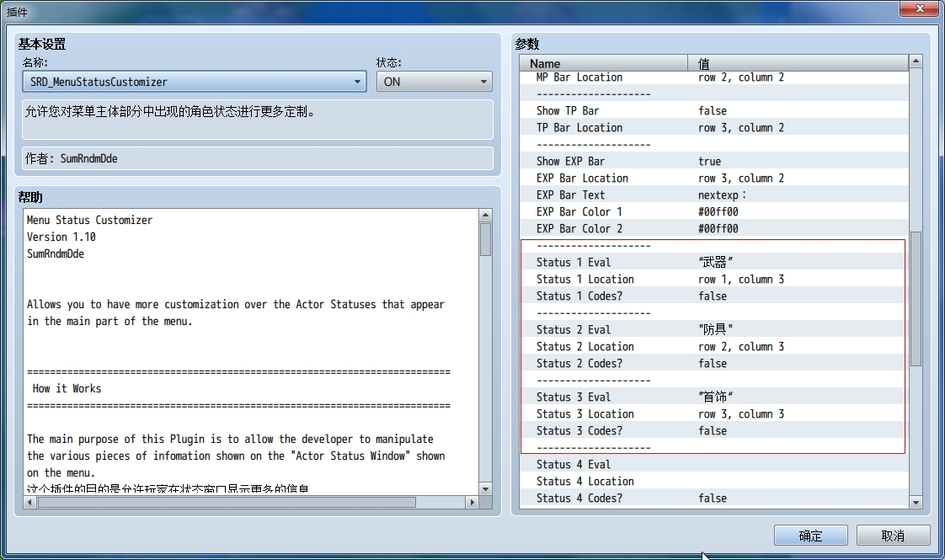This screenshot has height=560, width=945.
Task: Click help text scroll-up arrow
Action: click(x=485, y=216)
